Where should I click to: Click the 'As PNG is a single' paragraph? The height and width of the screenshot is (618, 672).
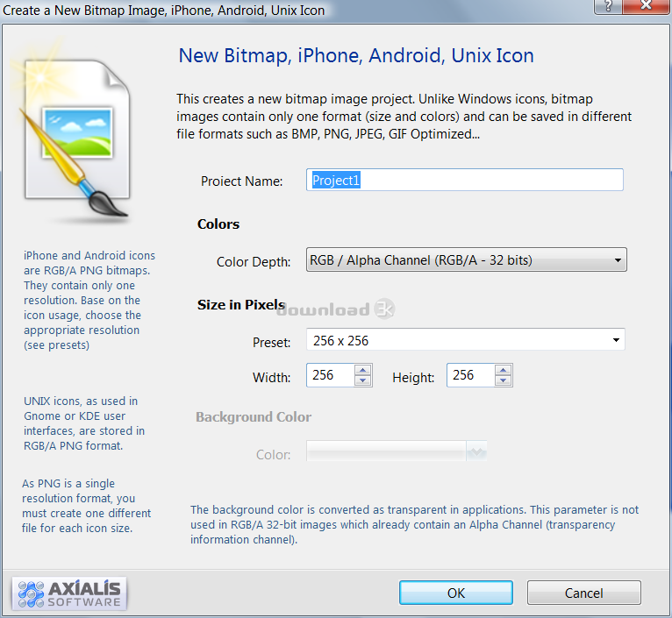click(x=86, y=506)
